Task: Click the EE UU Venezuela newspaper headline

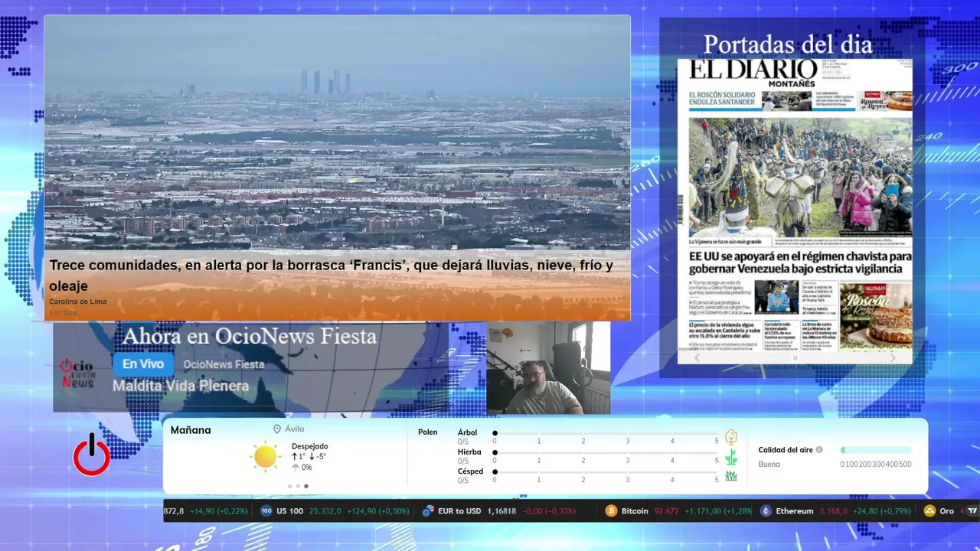Action: (x=800, y=262)
